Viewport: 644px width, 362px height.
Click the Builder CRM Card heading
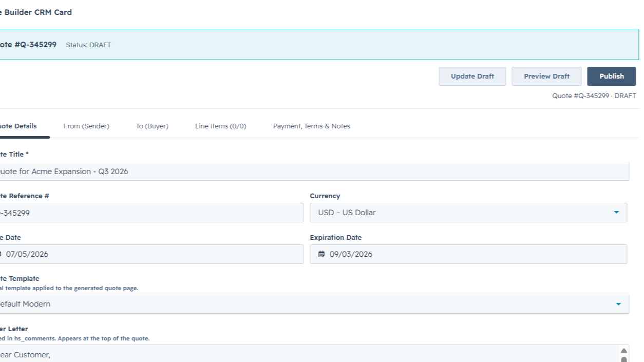(x=37, y=12)
